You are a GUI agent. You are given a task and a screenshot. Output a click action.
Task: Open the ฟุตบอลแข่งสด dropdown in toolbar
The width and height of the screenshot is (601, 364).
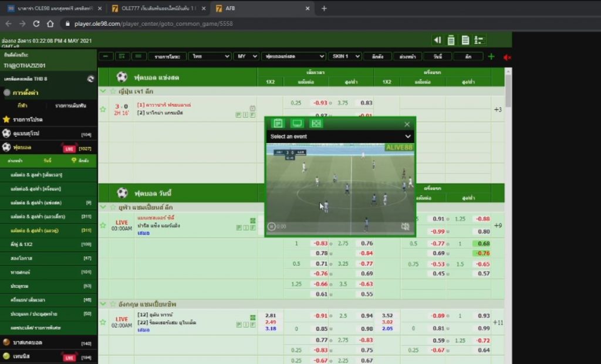pyautogui.click(x=293, y=56)
